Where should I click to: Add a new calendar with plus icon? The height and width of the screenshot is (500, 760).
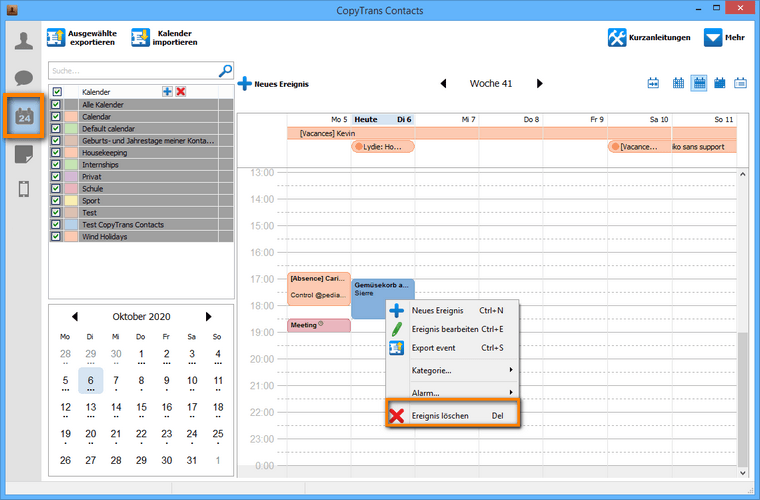167,92
